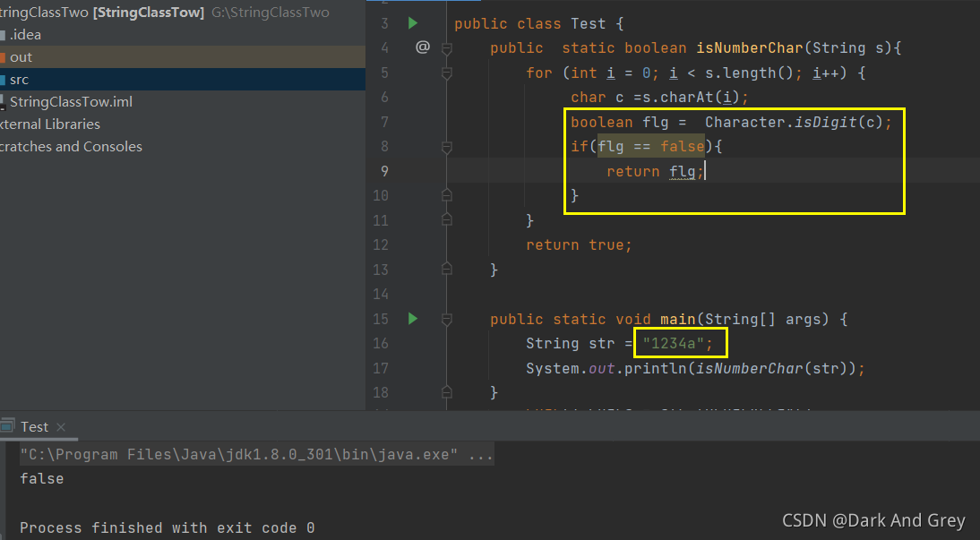The height and width of the screenshot is (540, 980).
Task: Click line number 16 in the gutter
Action: (x=381, y=343)
